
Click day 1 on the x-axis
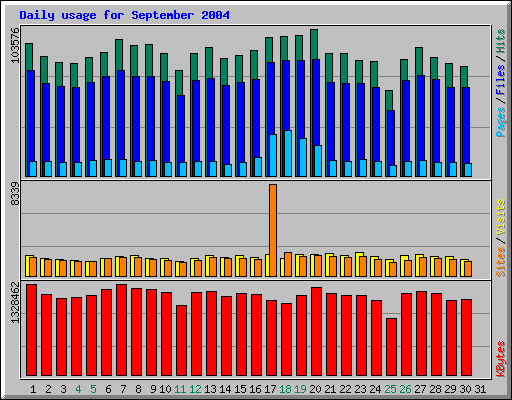tap(33, 389)
